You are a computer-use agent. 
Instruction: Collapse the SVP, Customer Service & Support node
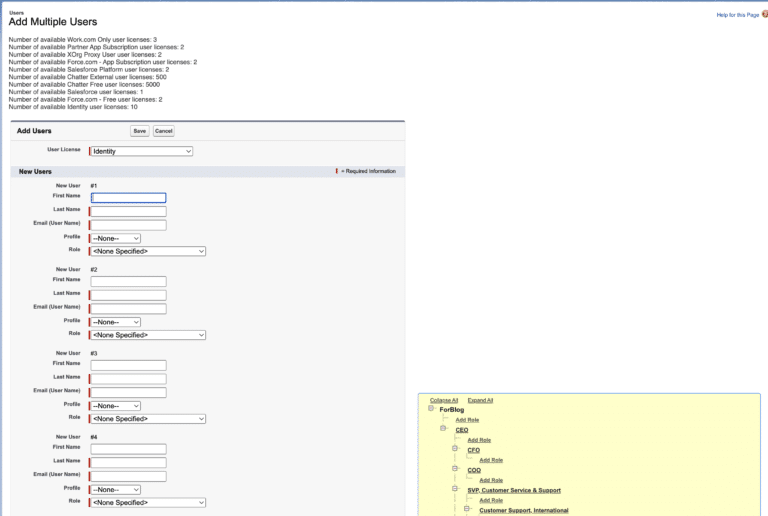(455, 489)
